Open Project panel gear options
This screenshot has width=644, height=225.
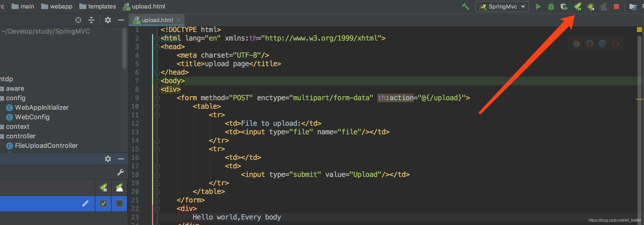tap(108, 20)
